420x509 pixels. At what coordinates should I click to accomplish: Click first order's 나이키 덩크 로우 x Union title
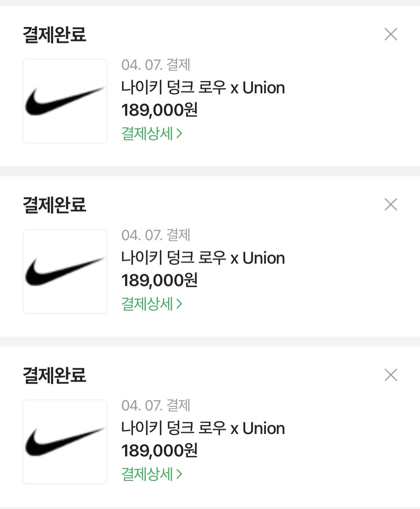point(203,88)
